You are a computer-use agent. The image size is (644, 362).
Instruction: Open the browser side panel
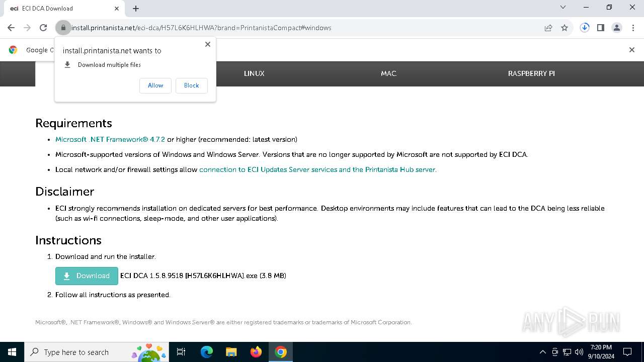tap(601, 28)
